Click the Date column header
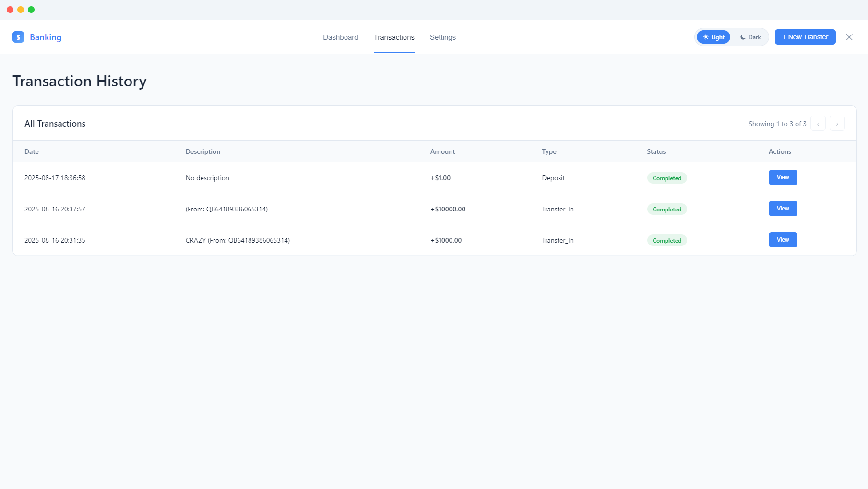The height and width of the screenshot is (489, 868). 32,151
